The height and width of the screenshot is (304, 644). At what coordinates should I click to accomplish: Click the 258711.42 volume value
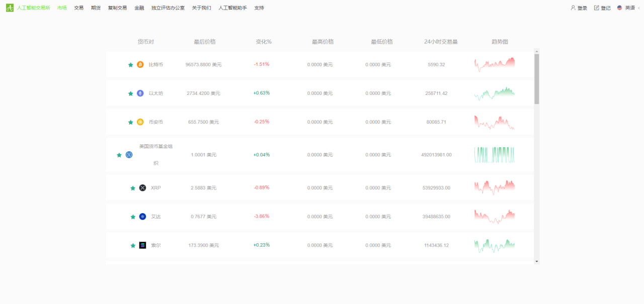click(436, 93)
